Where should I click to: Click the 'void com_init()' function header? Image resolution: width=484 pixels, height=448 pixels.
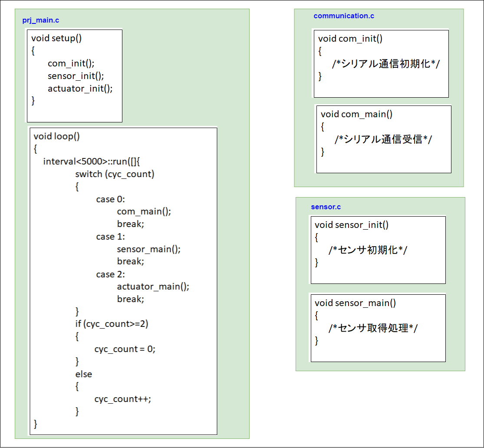(350, 39)
